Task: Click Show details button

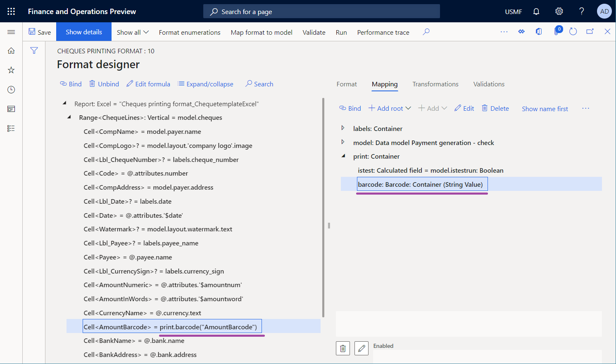Action: tap(84, 32)
